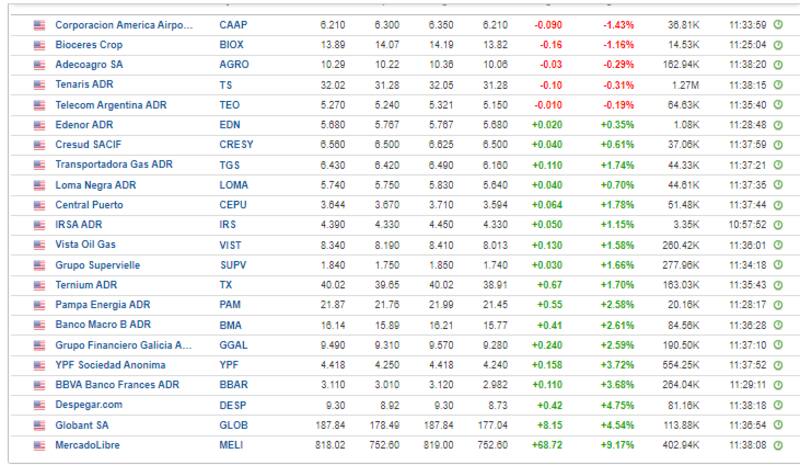Open Telecom Argentina ADR details

pos(111,104)
